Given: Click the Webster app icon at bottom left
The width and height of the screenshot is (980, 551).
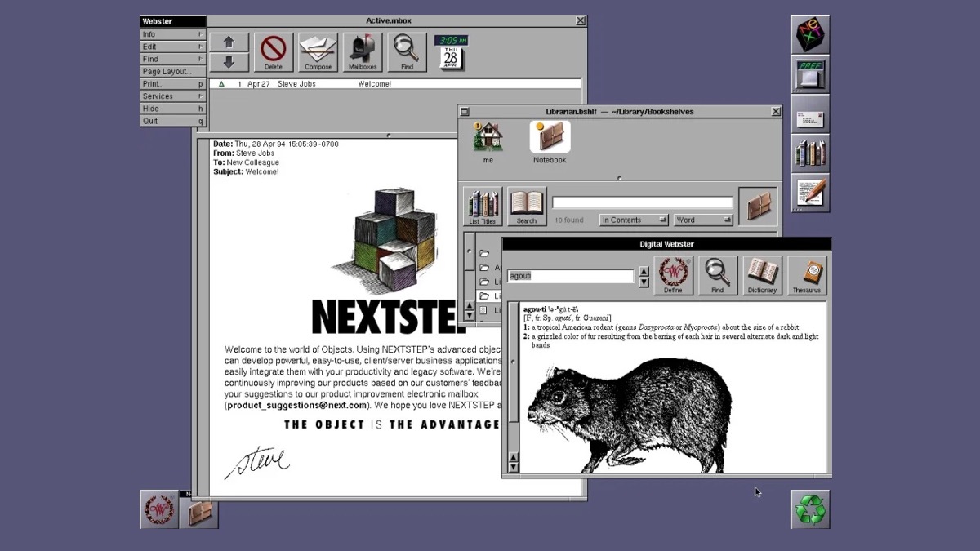Looking at the screenshot, I should tap(159, 509).
